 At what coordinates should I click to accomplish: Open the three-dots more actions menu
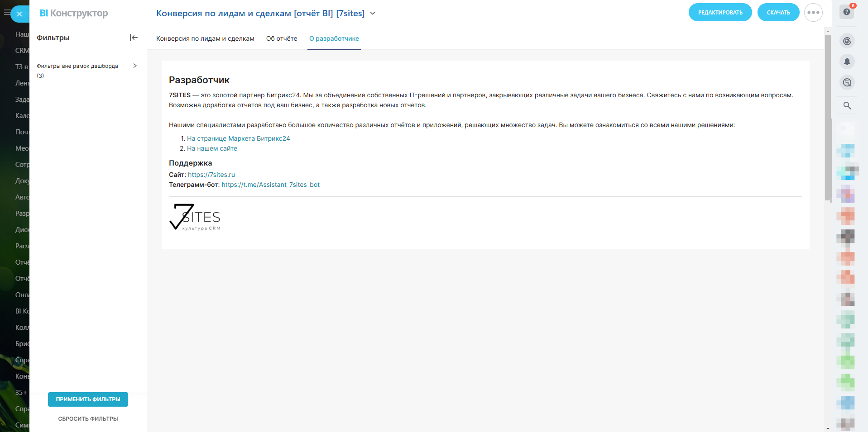[813, 13]
